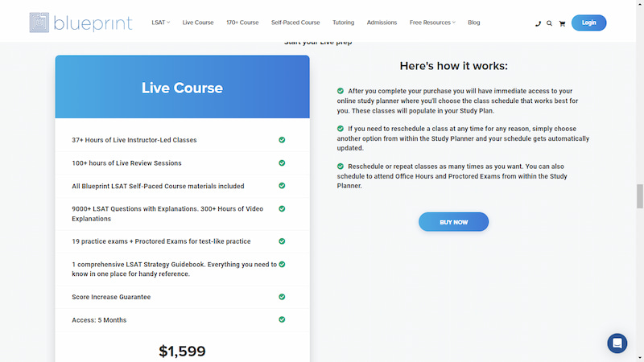Click green check next to 37+ Hours row

tap(282, 140)
